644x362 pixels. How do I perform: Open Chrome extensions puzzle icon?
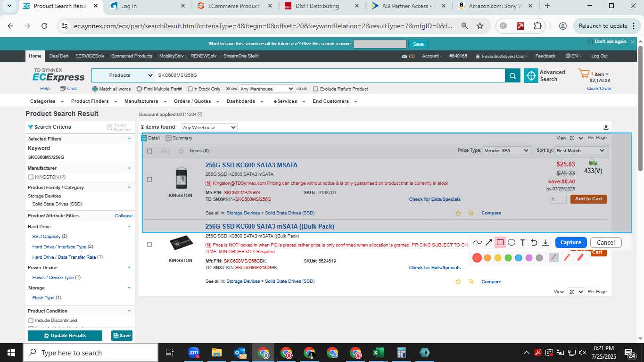(x=537, y=26)
